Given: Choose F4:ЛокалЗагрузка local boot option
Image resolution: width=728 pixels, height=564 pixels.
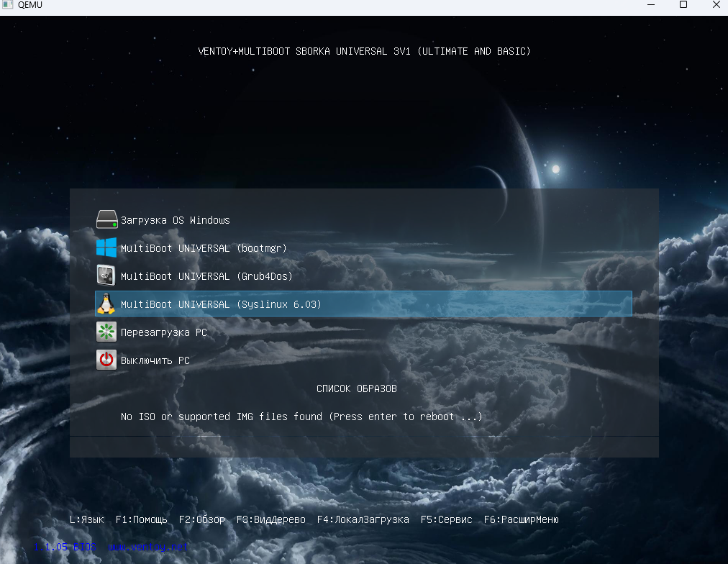Looking at the screenshot, I should pos(363,519).
